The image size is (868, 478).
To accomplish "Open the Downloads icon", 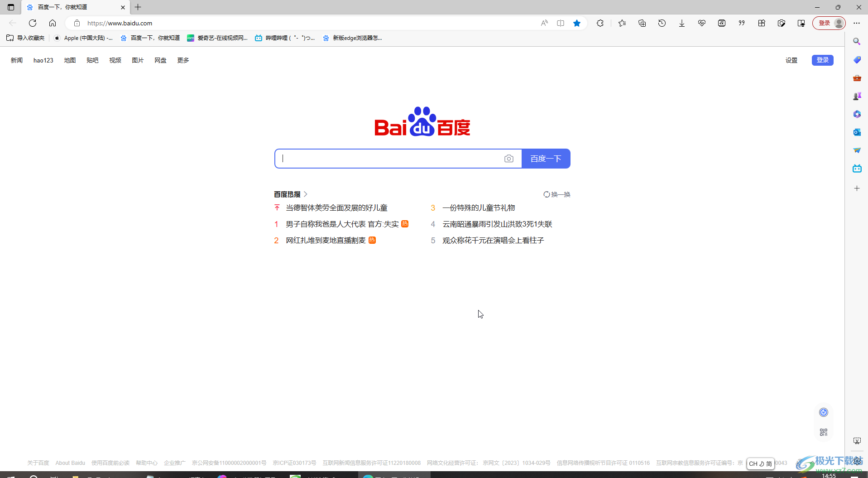I will (682, 23).
